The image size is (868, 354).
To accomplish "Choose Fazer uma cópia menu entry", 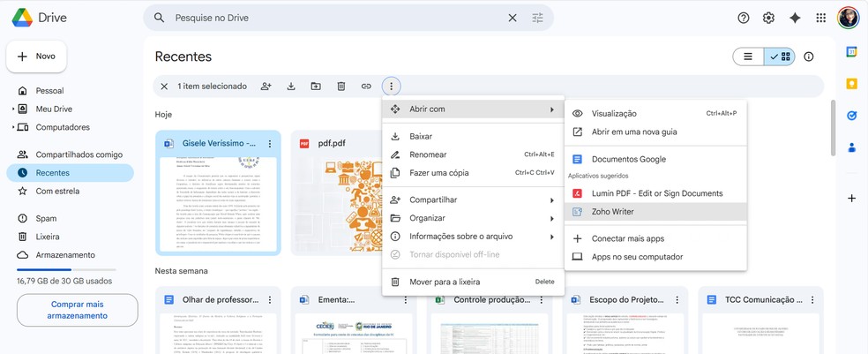I will point(439,173).
